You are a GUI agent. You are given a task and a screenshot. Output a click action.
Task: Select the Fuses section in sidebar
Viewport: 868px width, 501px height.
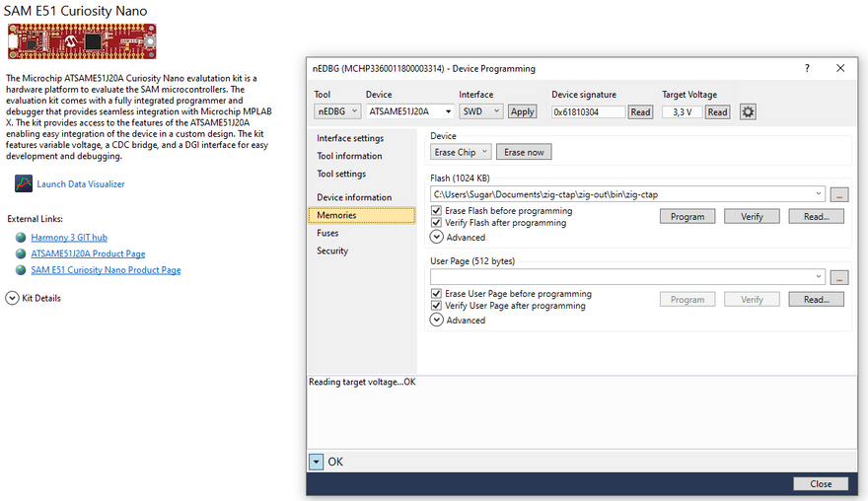pos(327,233)
